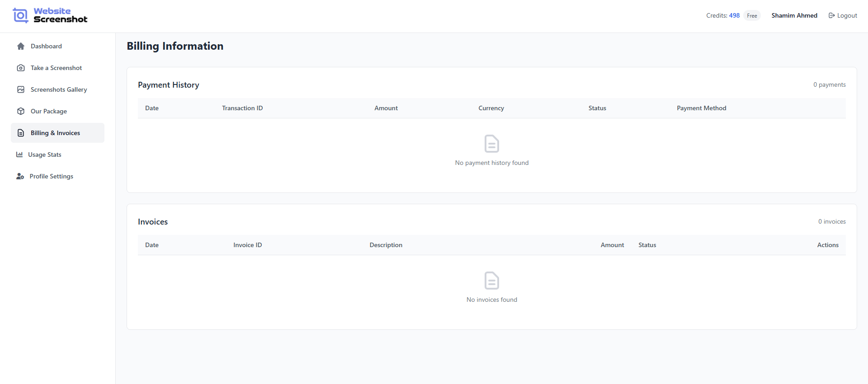Click the '0 payments' count label
The height and width of the screenshot is (384, 868).
tap(830, 84)
